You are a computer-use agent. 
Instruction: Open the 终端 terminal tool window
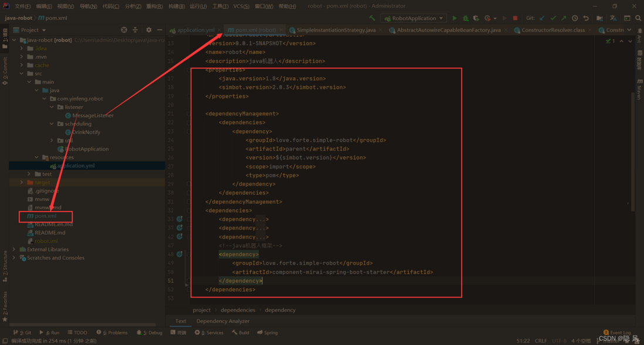(178, 333)
